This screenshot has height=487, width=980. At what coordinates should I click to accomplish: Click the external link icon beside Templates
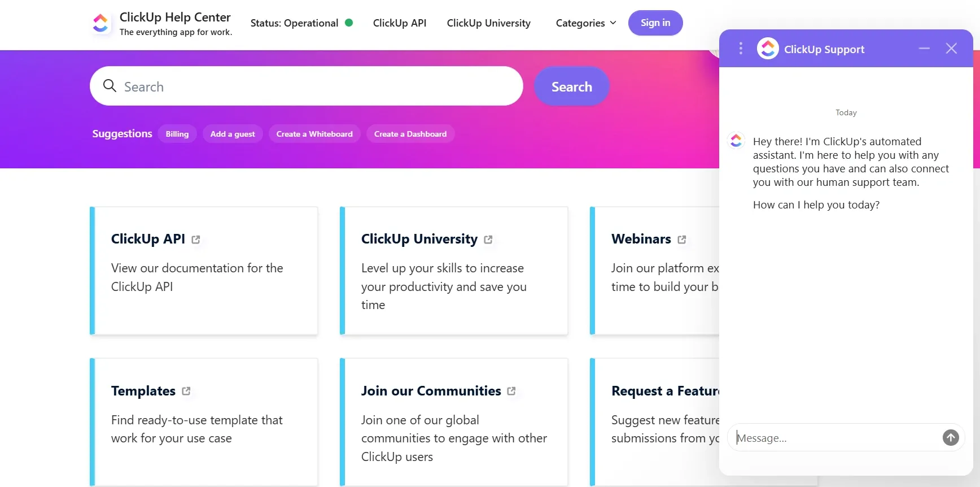tap(186, 391)
